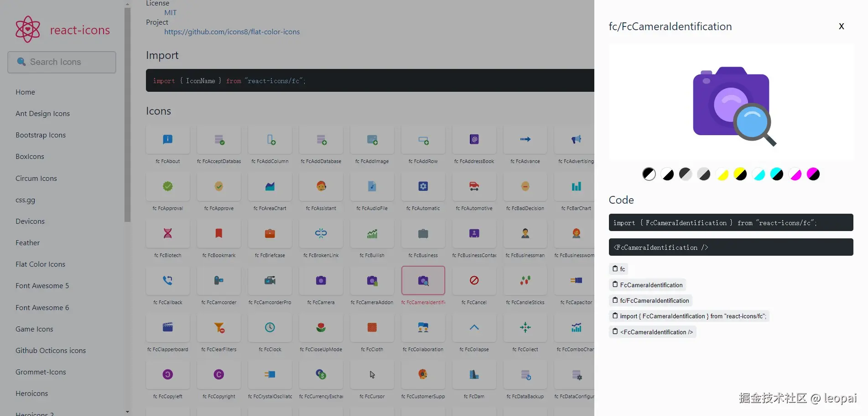Screen dimensions: 868x416
Task: Pick the magenta and black color swatch
Action: [813, 174]
